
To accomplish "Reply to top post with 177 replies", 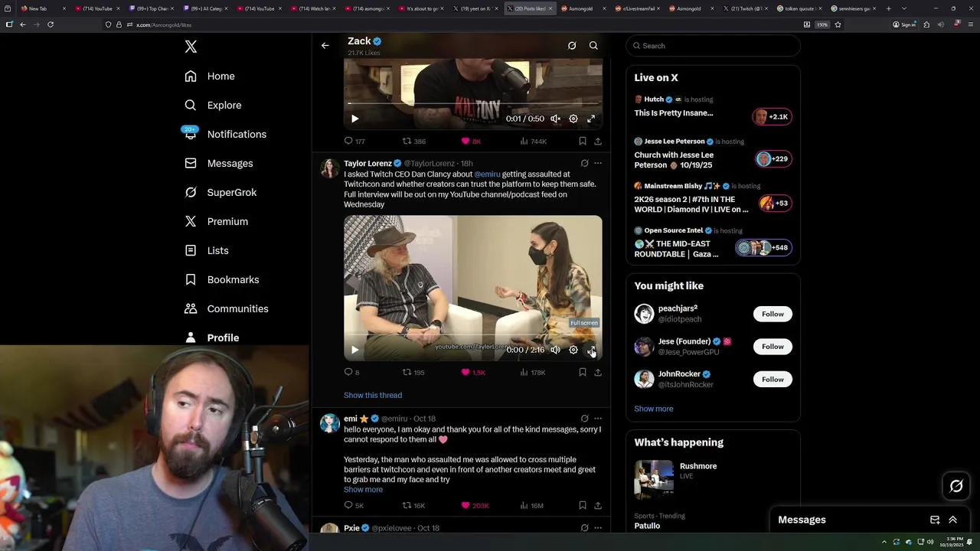I will (354, 142).
